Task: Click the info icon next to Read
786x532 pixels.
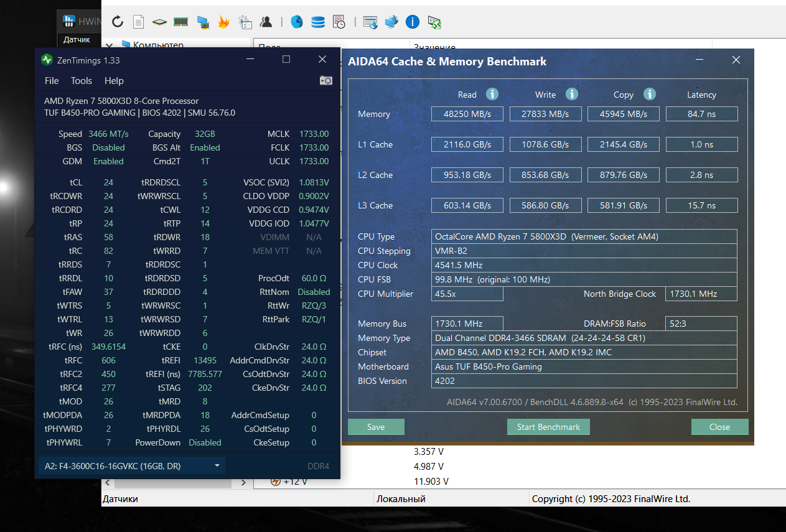Action: point(492,94)
